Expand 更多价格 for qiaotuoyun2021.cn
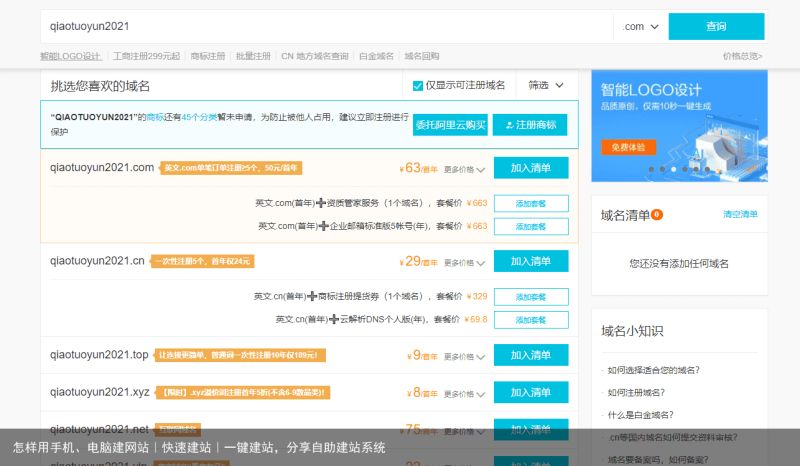The width and height of the screenshot is (800, 466). 464,263
